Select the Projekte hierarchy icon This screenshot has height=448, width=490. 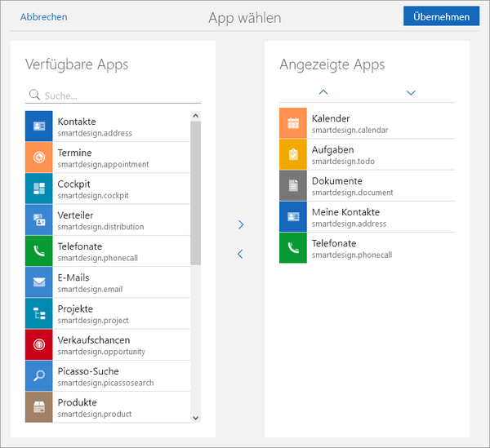[x=39, y=313]
